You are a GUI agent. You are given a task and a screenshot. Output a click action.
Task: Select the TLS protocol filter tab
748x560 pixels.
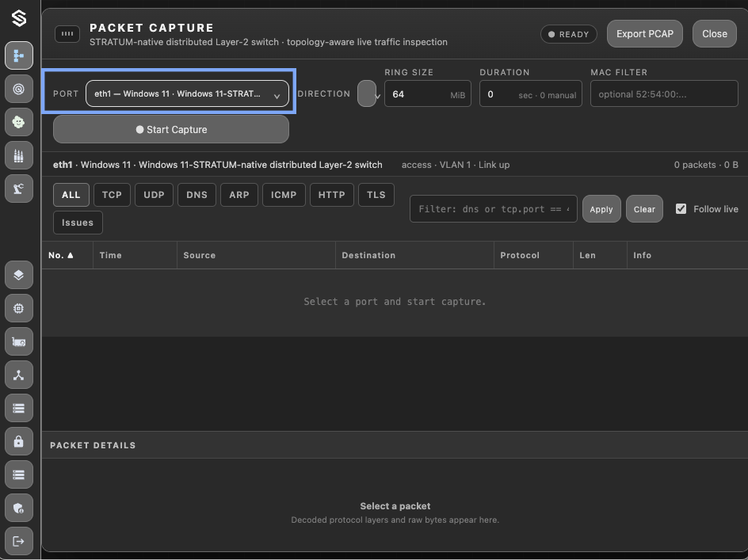pos(376,195)
